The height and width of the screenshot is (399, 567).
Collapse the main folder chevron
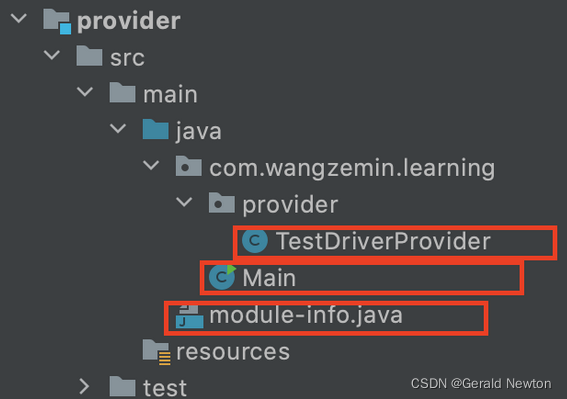pos(85,92)
